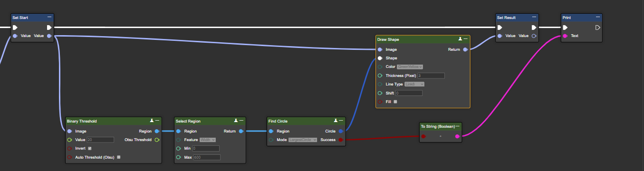Open the Select Region node's menu dots
This screenshot has height=171, width=644.
pyautogui.click(x=241, y=121)
